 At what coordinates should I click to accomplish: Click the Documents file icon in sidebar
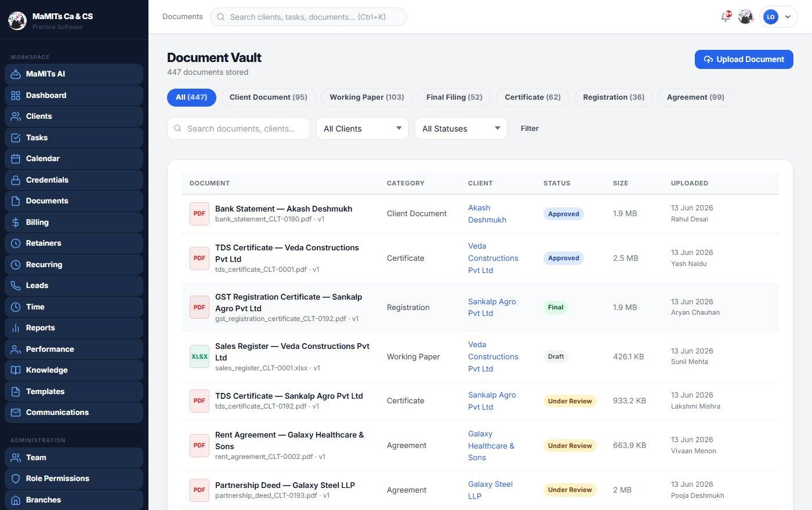[16, 201]
